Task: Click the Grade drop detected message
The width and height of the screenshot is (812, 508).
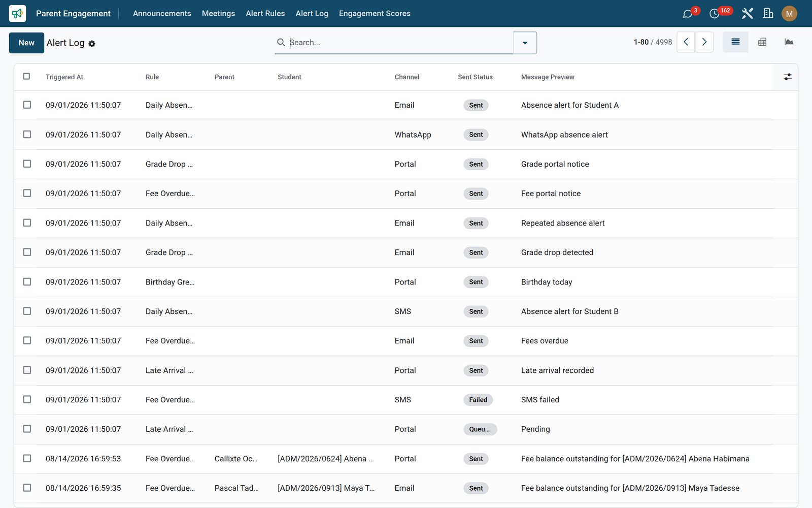Action: (557, 252)
